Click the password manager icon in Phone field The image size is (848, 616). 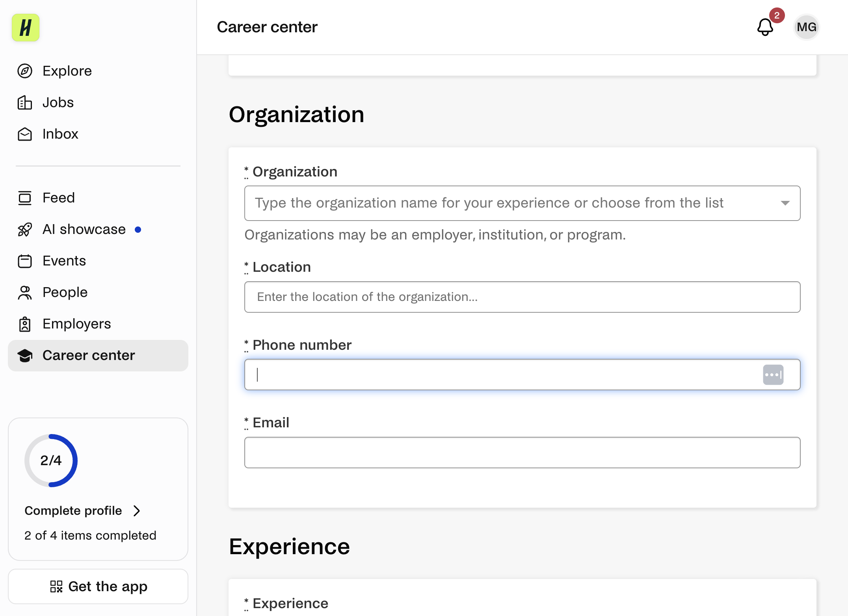[x=773, y=375]
